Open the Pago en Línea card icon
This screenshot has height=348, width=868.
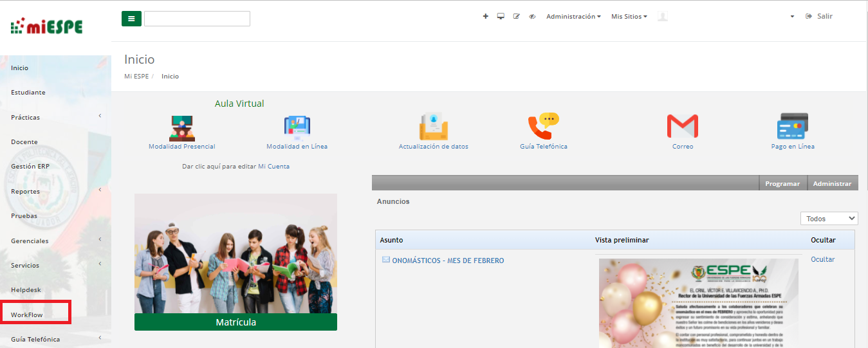click(792, 127)
